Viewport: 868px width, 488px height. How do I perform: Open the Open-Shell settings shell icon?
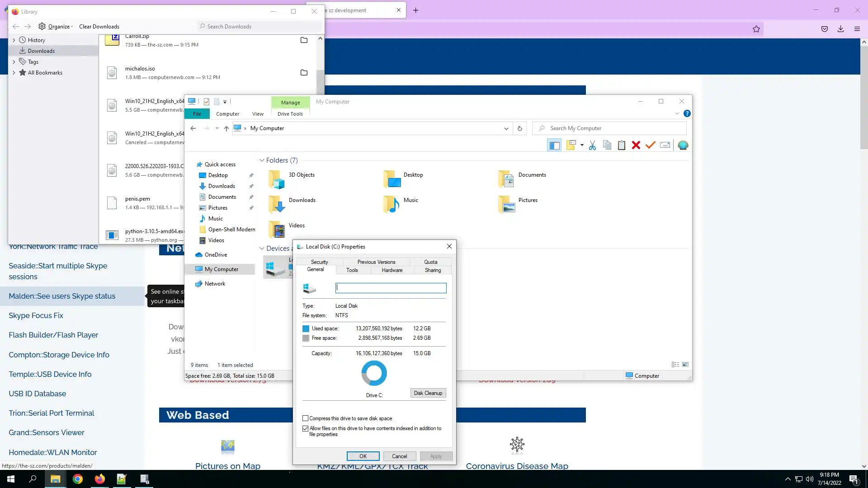tap(683, 145)
